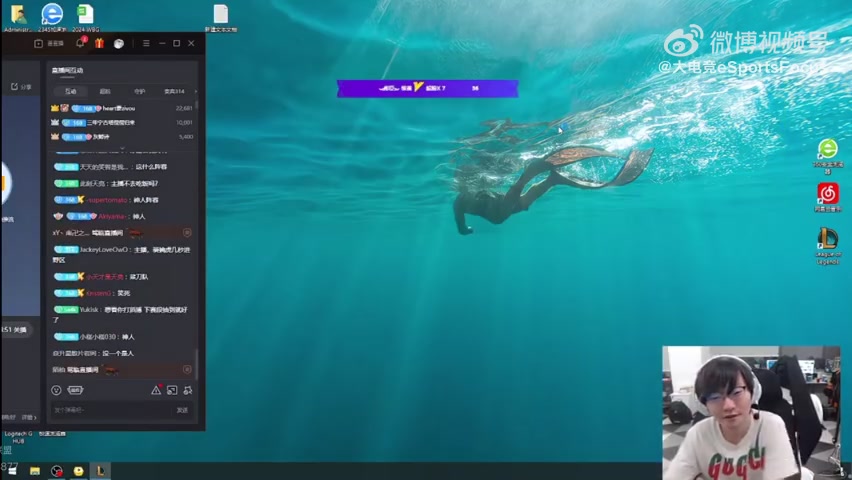Screen dimensions: 852x480
Task: Open the notification bell in streaming app
Action: [81, 43]
